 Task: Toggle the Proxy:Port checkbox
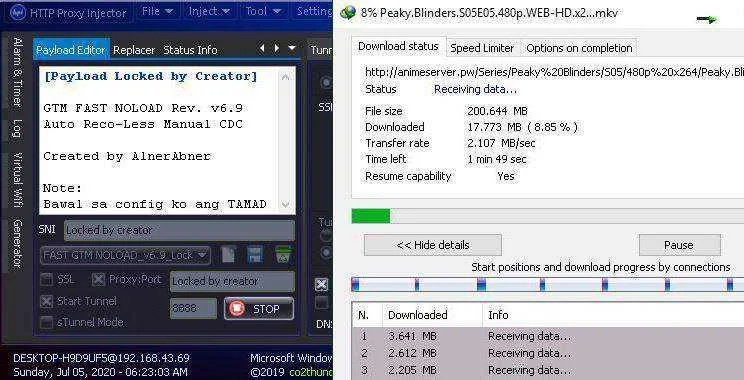coord(98,280)
